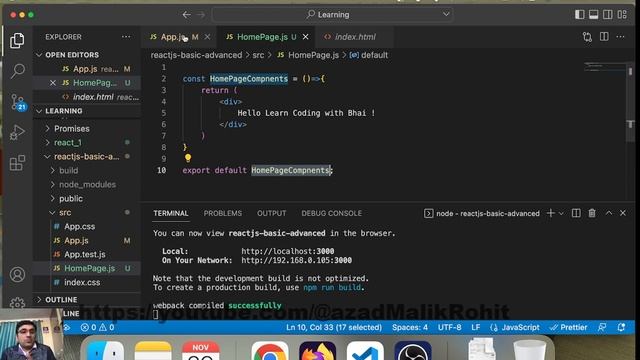This screenshot has height=360, width=640.
Task: Expand the node_modules folder
Action: pyautogui.click(x=87, y=184)
